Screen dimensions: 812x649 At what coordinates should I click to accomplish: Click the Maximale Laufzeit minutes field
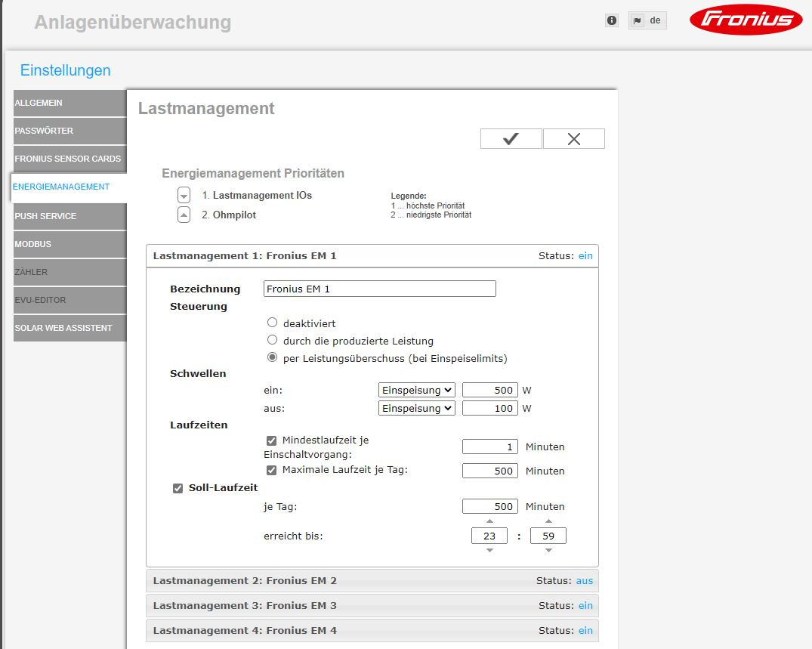click(490, 471)
